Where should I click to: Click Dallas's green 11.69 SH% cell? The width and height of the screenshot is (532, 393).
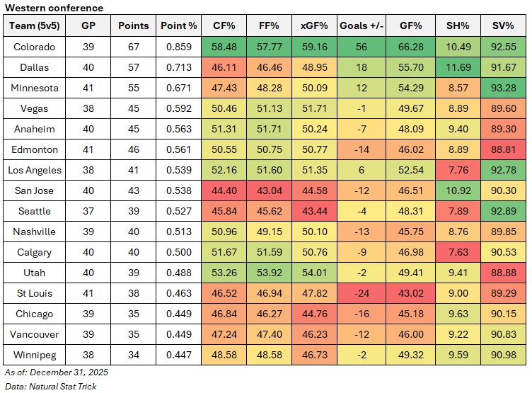click(x=457, y=67)
